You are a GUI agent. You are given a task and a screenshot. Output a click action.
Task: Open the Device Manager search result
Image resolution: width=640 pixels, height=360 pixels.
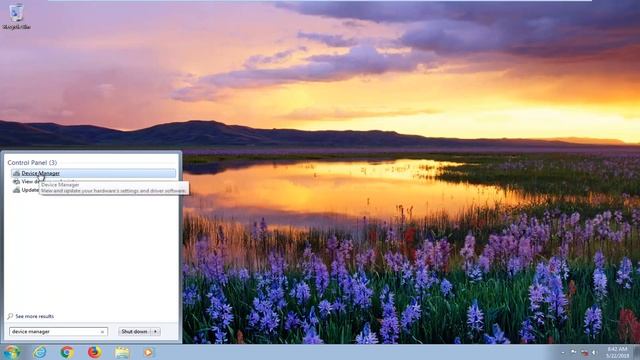pyautogui.click(x=94, y=173)
